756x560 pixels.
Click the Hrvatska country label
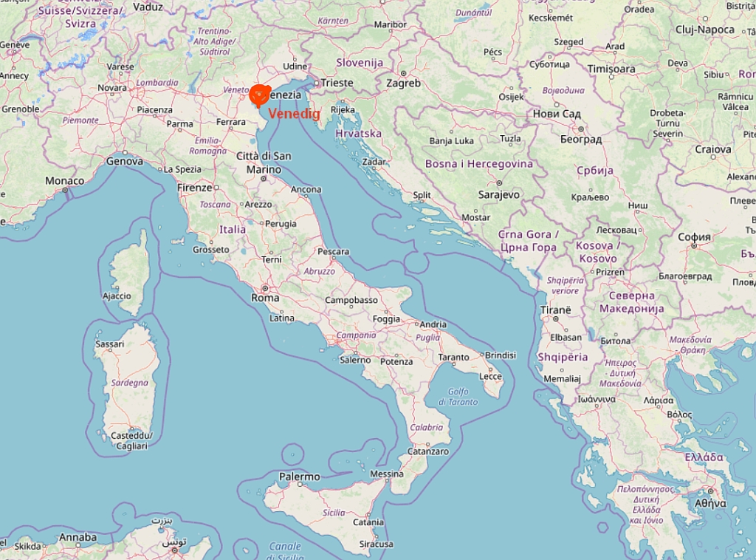pyautogui.click(x=358, y=134)
